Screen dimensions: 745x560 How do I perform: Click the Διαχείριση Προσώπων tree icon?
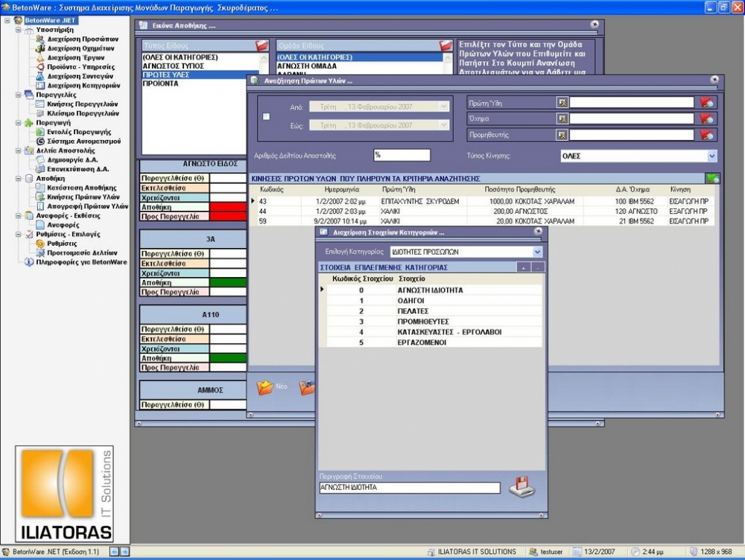40,39
